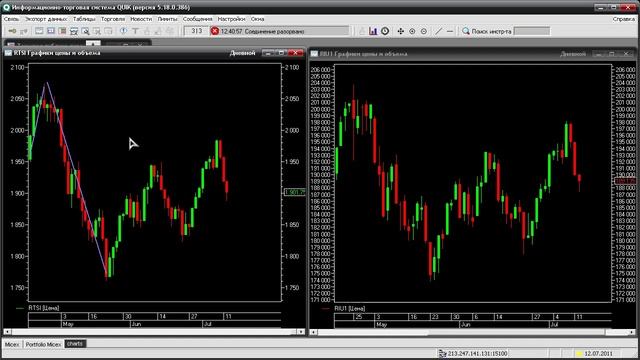Click the Дневной label in RIU1 window title

point(573,53)
